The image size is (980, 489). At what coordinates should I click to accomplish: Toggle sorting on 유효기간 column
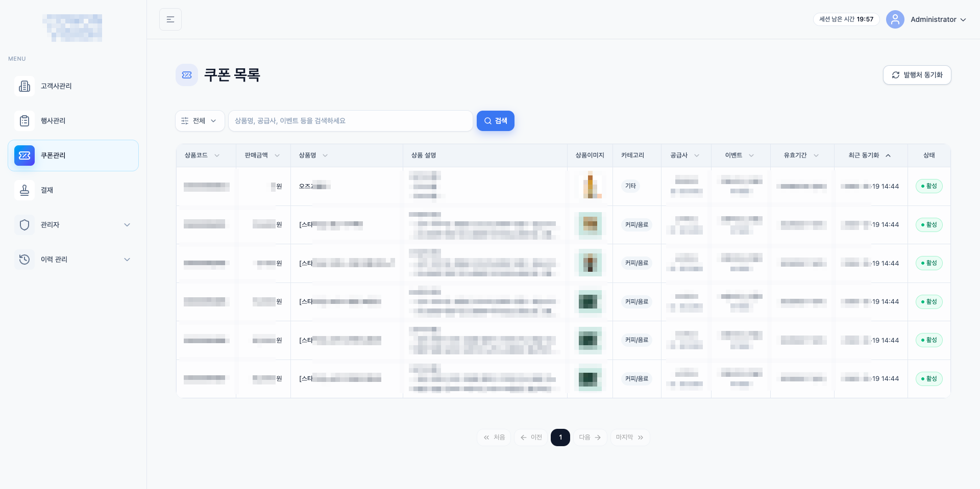pos(801,156)
